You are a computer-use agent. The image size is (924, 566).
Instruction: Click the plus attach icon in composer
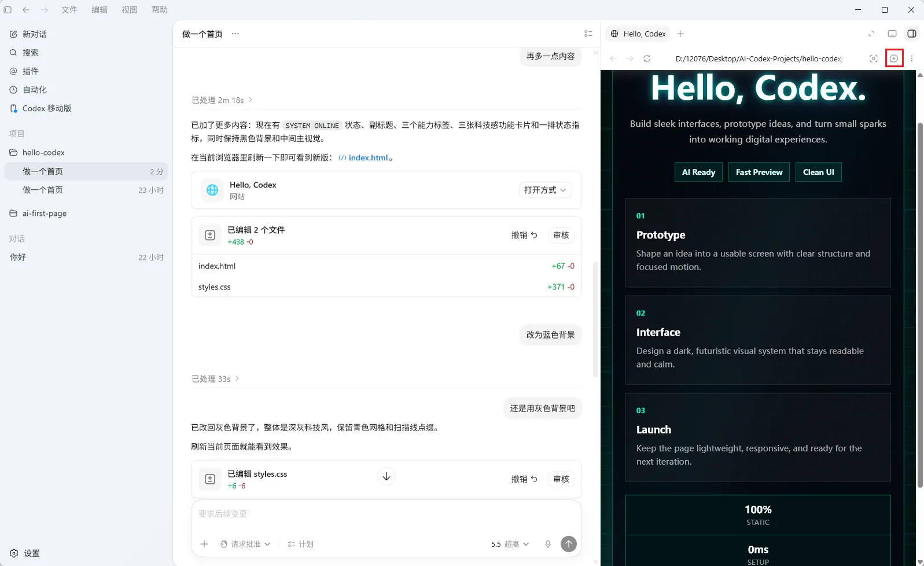[x=204, y=544]
